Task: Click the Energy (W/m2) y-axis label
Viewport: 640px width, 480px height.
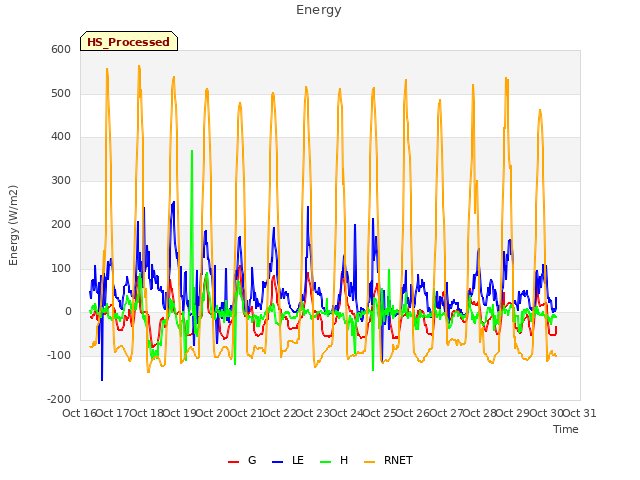Action: coord(13,225)
